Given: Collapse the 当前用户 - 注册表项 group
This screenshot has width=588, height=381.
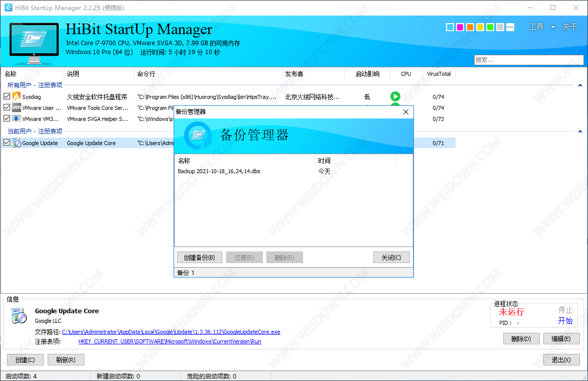Looking at the screenshot, I should coord(580,132).
